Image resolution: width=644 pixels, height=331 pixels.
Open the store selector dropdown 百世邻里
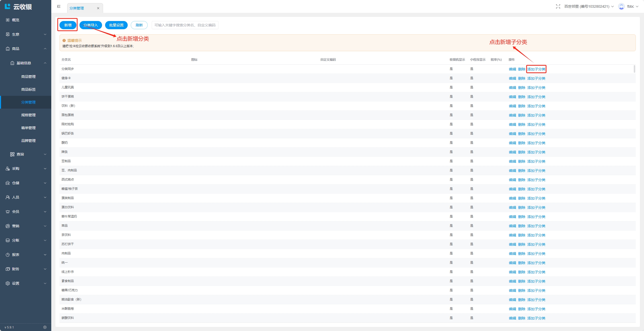(589, 6)
